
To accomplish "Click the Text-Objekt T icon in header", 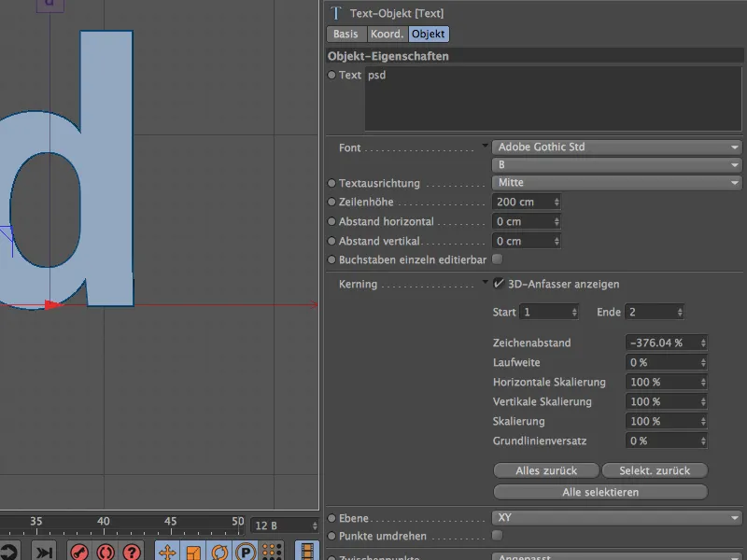I will (x=336, y=13).
